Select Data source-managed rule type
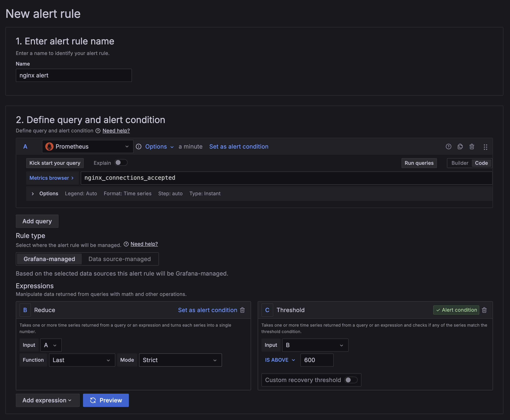Image resolution: width=510 pixels, height=420 pixels. (120, 259)
